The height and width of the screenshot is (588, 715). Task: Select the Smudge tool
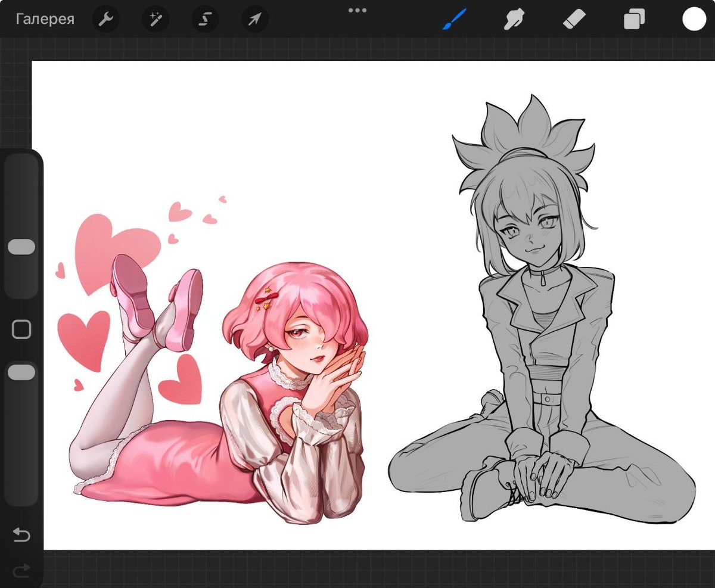tap(514, 20)
